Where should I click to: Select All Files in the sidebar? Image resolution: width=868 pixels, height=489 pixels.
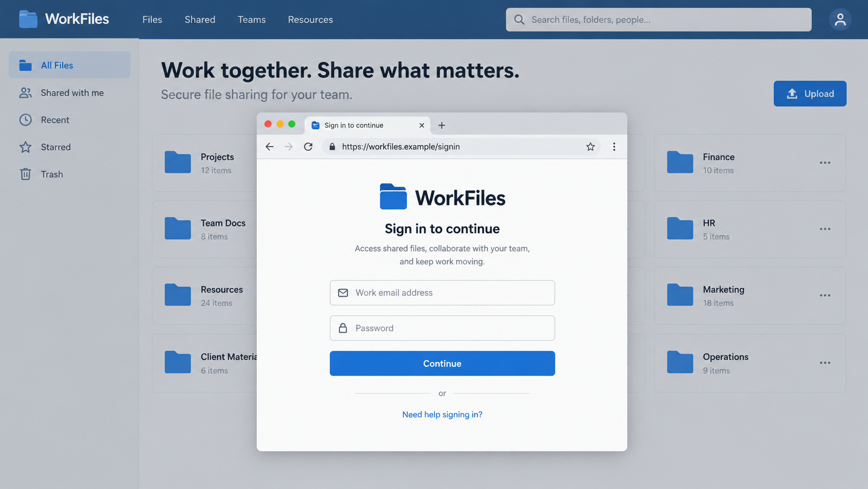[70, 65]
